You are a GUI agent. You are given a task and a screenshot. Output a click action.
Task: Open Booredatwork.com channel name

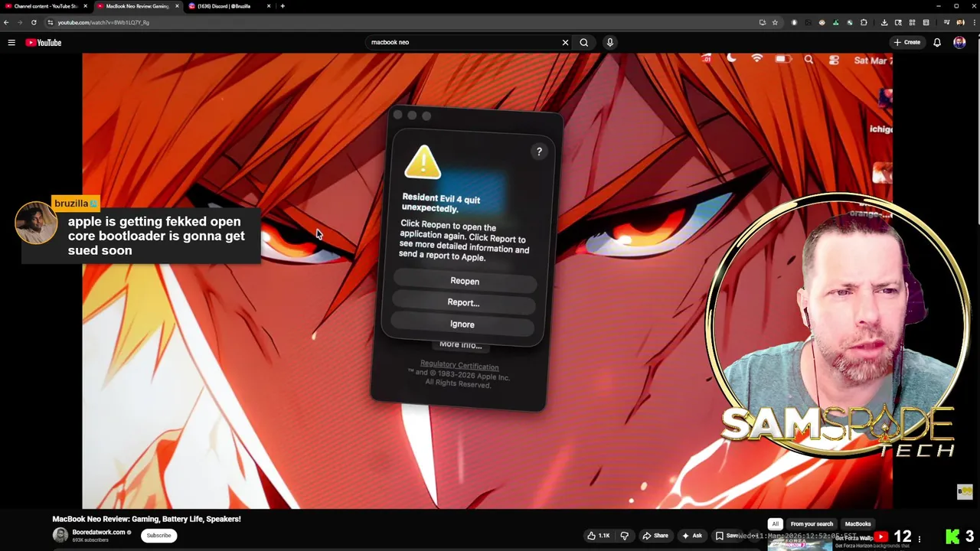99,532
